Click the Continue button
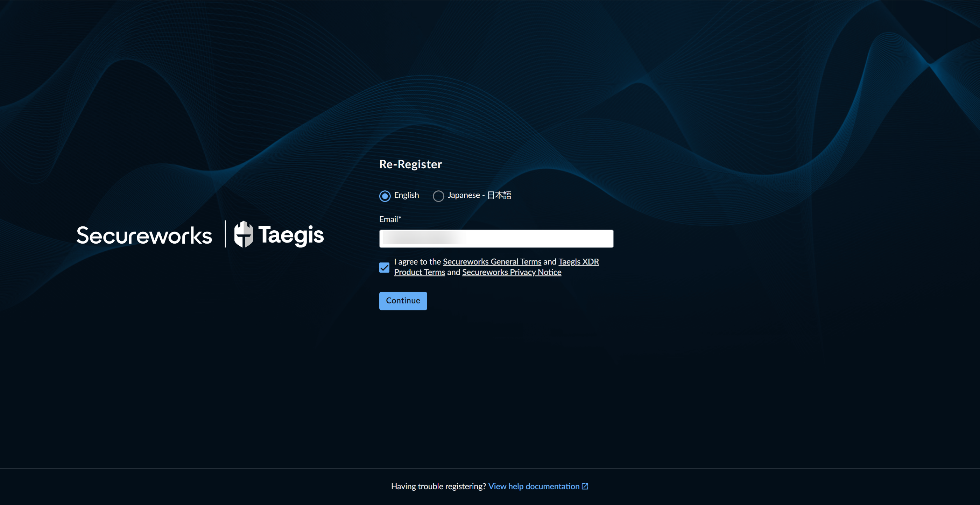Viewport: 980px width, 505px height. [x=403, y=301]
